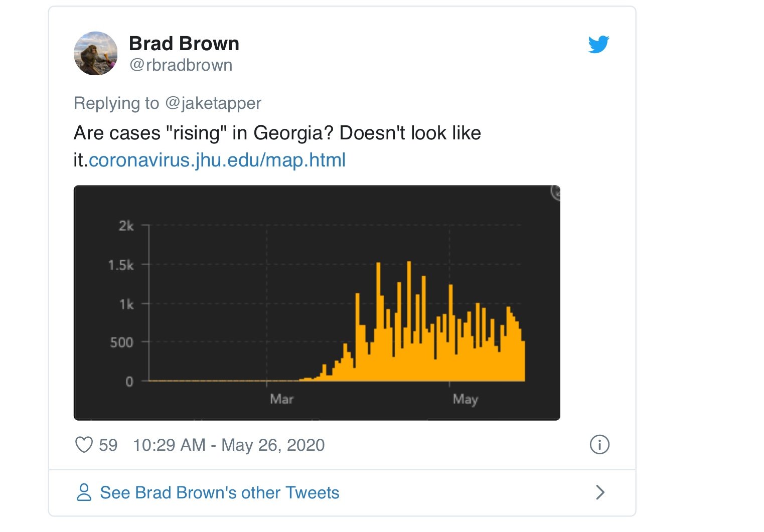Viewport: 764px width, 532px height.
Task: Click the @rbradbrown handle
Action: coord(181,65)
